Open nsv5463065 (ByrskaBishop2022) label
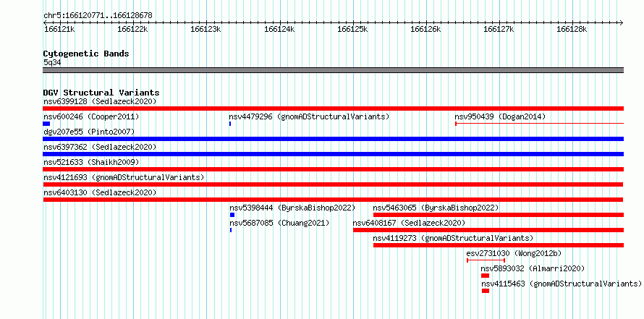 coord(436,208)
